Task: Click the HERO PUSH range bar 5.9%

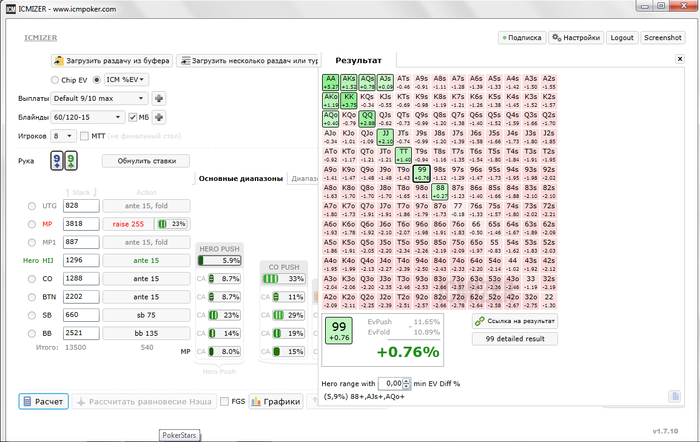Action: pos(219,261)
